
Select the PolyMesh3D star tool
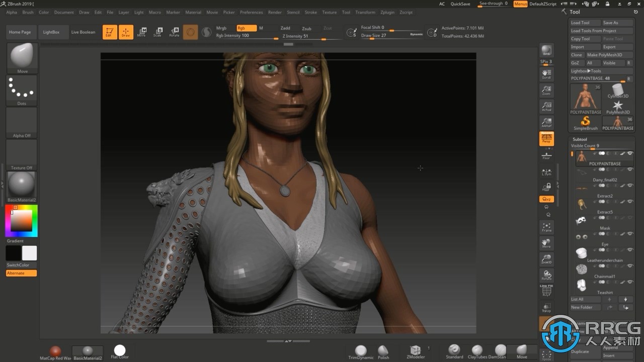pyautogui.click(x=618, y=107)
